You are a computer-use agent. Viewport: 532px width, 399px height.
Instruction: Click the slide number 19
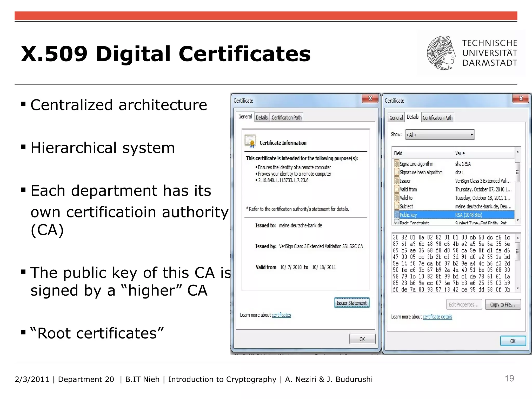509,378
